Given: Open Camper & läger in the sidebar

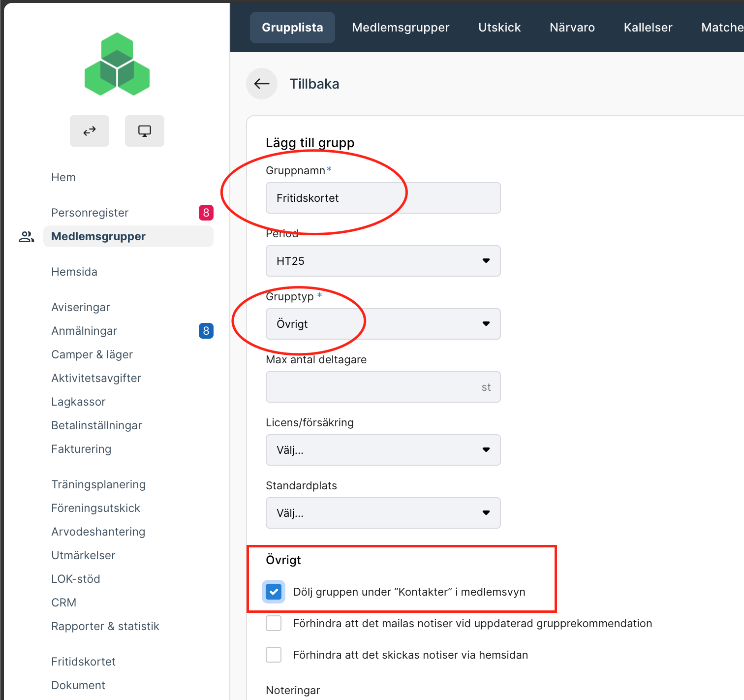Looking at the screenshot, I should (x=92, y=354).
